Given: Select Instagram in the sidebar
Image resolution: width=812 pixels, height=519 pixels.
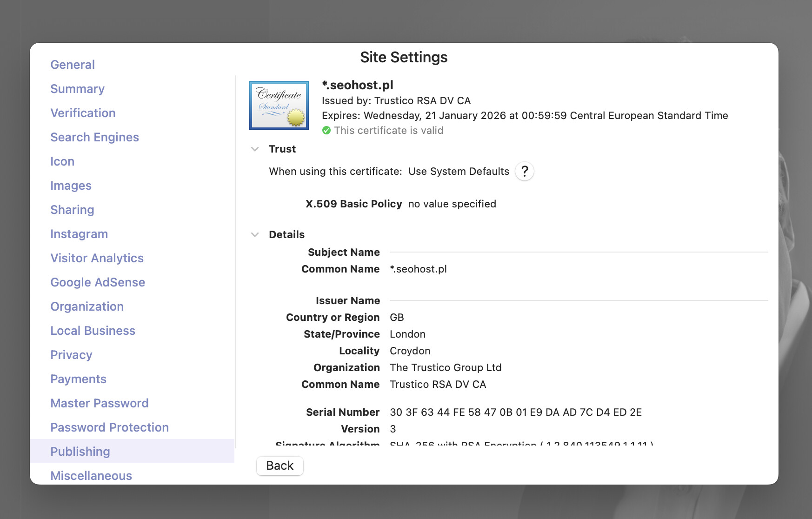Looking at the screenshot, I should click(x=79, y=234).
